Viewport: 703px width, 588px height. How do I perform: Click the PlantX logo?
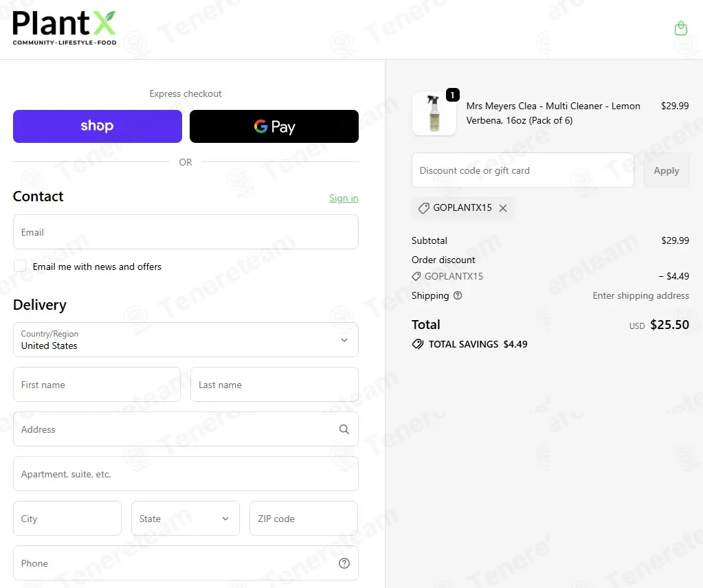[64, 28]
